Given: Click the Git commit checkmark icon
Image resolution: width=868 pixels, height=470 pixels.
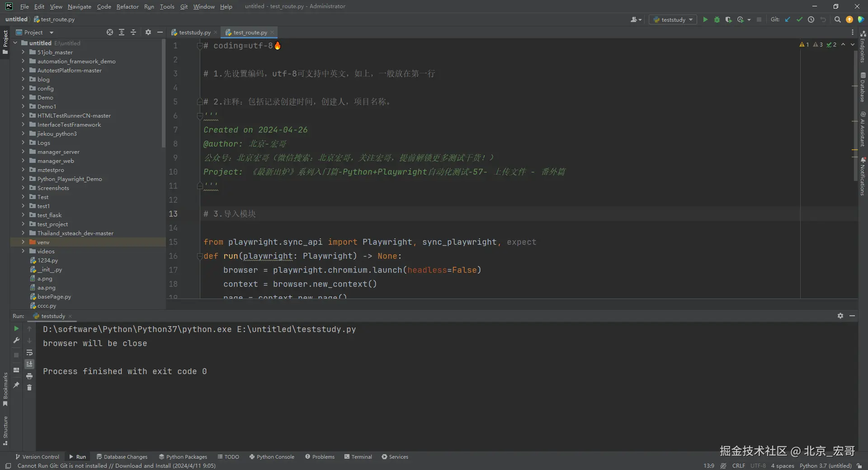Looking at the screenshot, I should point(799,19).
